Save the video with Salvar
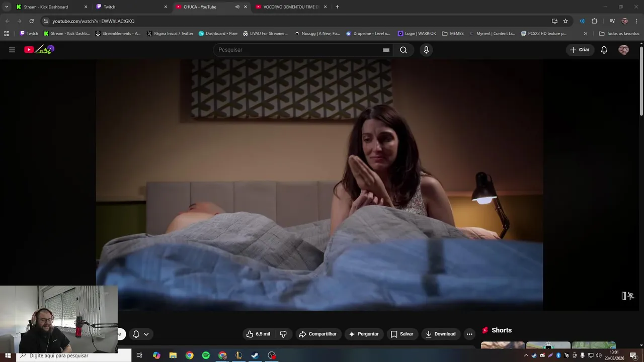The height and width of the screenshot is (362, 644). pyautogui.click(x=402, y=334)
